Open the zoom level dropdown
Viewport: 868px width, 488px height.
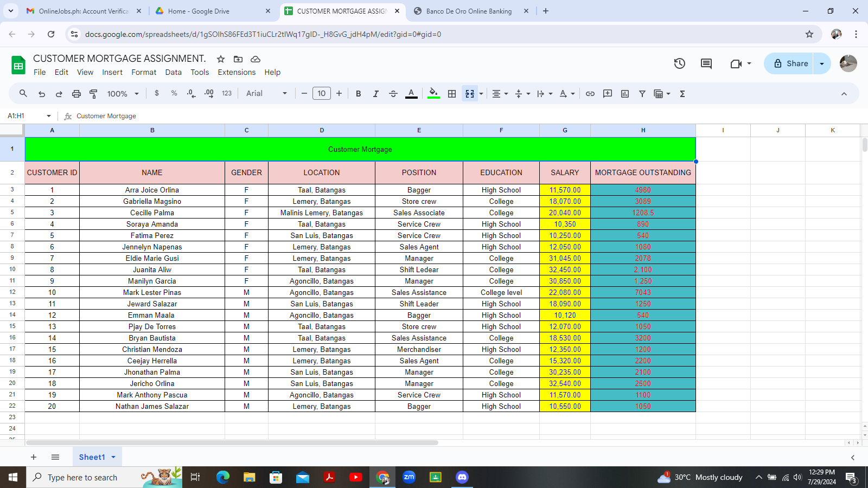[x=124, y=94]
